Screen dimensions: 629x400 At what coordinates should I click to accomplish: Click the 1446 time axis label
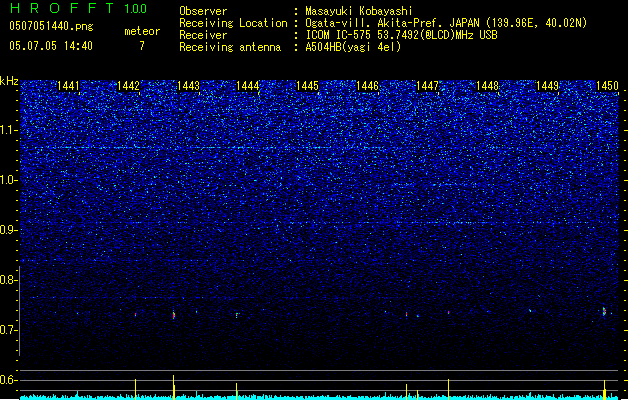pos(367,86)
